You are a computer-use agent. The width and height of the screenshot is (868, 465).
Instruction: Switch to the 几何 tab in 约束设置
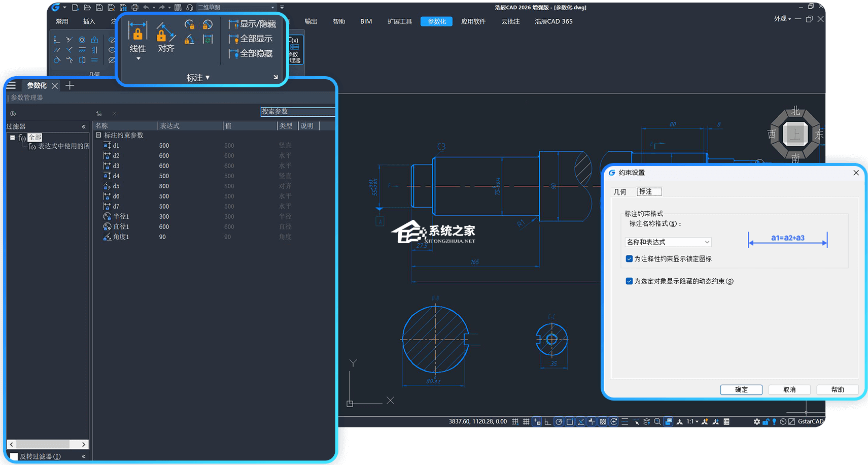pyautogui.click(x=619, y=192)
